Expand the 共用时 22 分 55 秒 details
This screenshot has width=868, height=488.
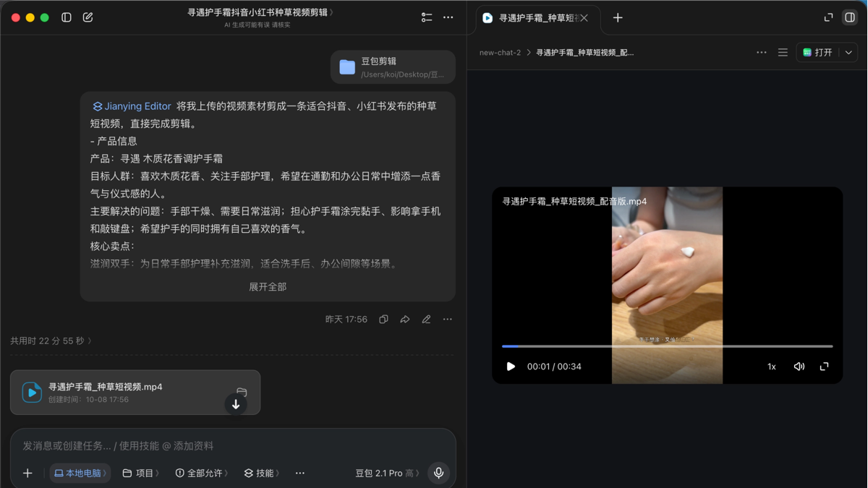(x=51, y=341)
